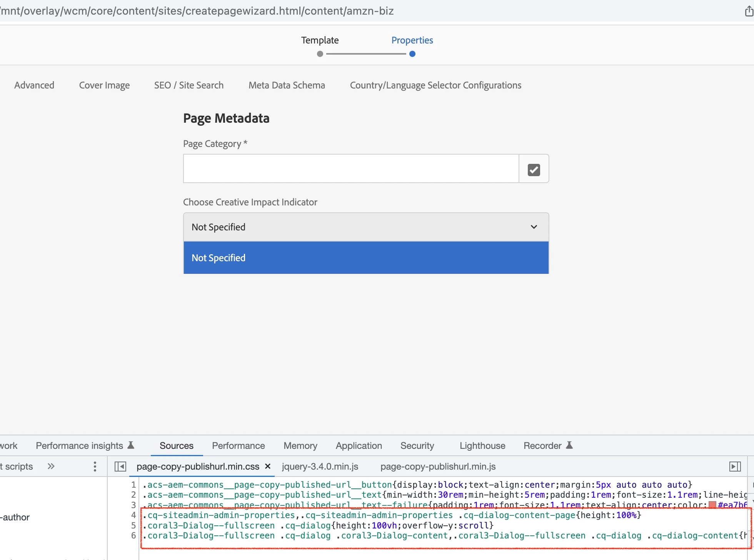Open the jquery-3.4.0.min.js file tab
The image size is (754, 560).
[x=320, y=467]
